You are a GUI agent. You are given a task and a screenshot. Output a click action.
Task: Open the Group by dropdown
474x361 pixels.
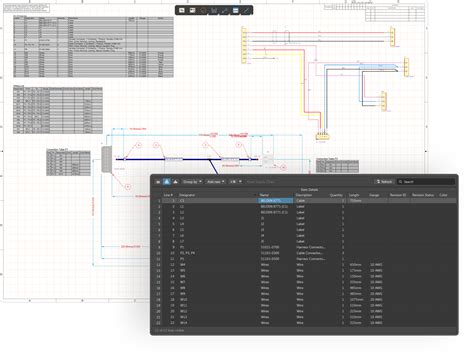click(x=192, y=182)
